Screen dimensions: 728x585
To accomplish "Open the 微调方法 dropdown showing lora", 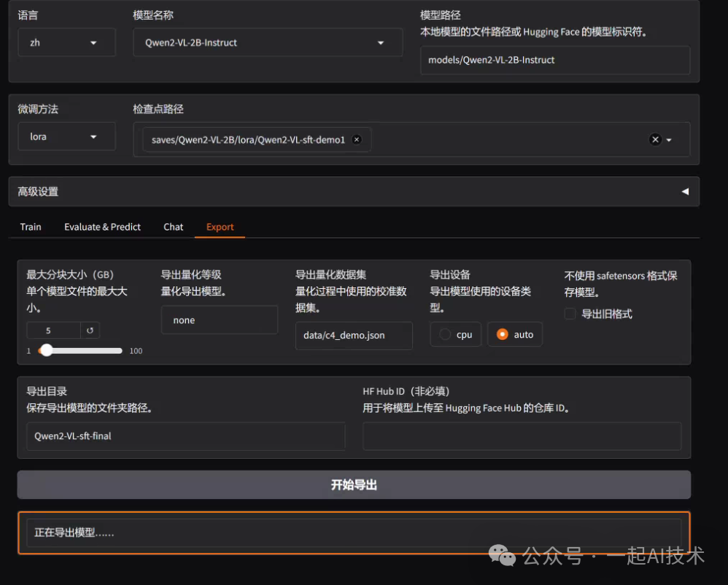I will [x=66, y=136].
